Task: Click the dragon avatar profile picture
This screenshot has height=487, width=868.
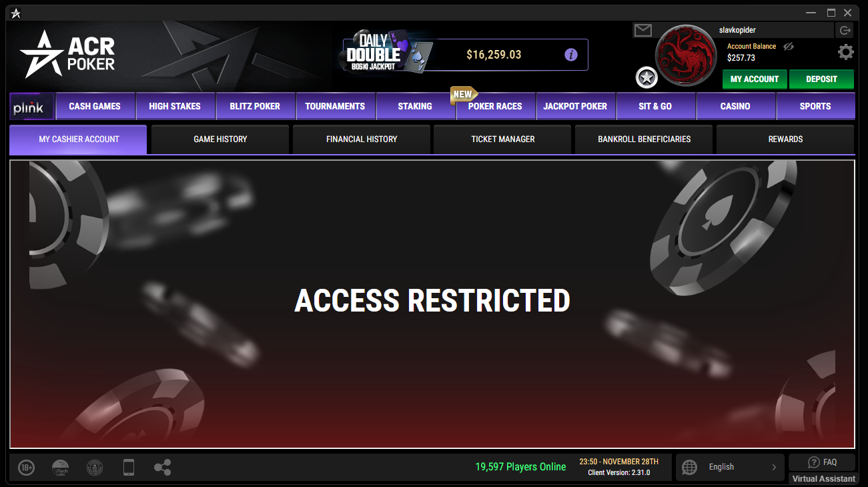Action: point(686,56)
